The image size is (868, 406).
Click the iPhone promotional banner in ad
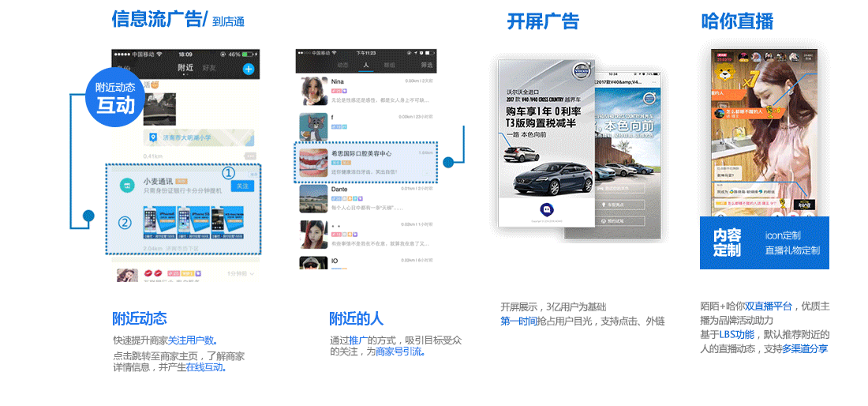click(x=192, y=222)
